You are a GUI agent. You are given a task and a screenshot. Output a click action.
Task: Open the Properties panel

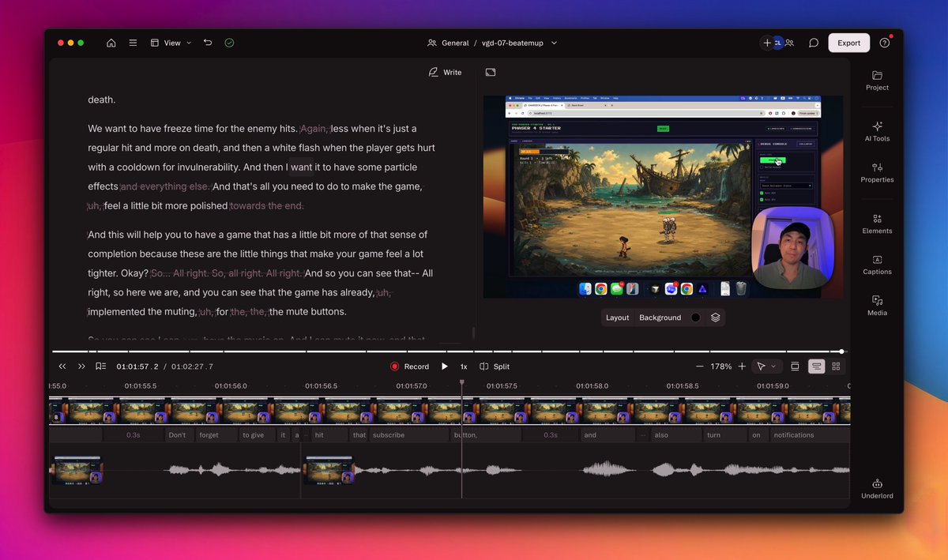click(x=877, y=173)
